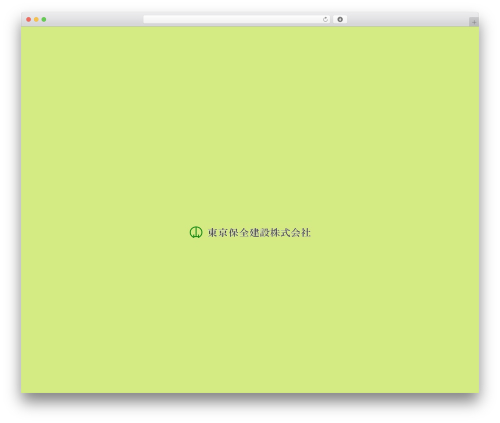This screenshot has width=500, height=423.
Task: Open the extension button beside address bar
Action: (x=340, y=19)
